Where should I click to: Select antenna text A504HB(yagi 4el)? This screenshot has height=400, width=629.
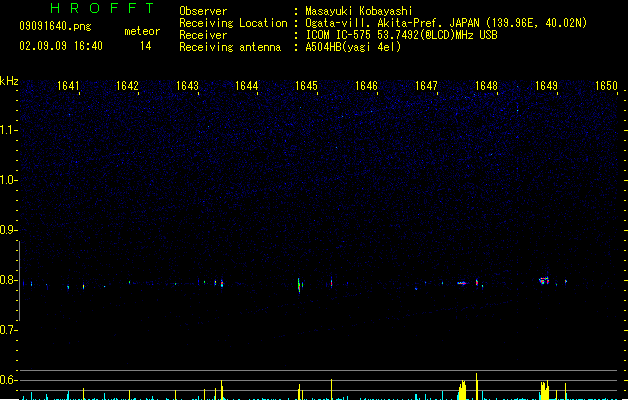point(353,47)
